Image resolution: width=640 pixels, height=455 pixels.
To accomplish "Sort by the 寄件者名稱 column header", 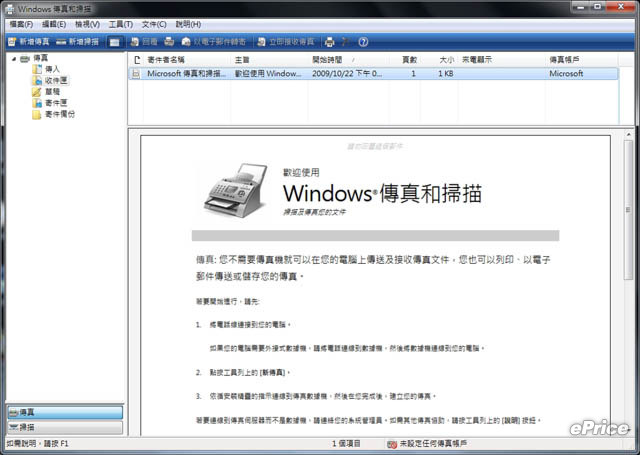I will pyautogui.click(x=188, y=60).
